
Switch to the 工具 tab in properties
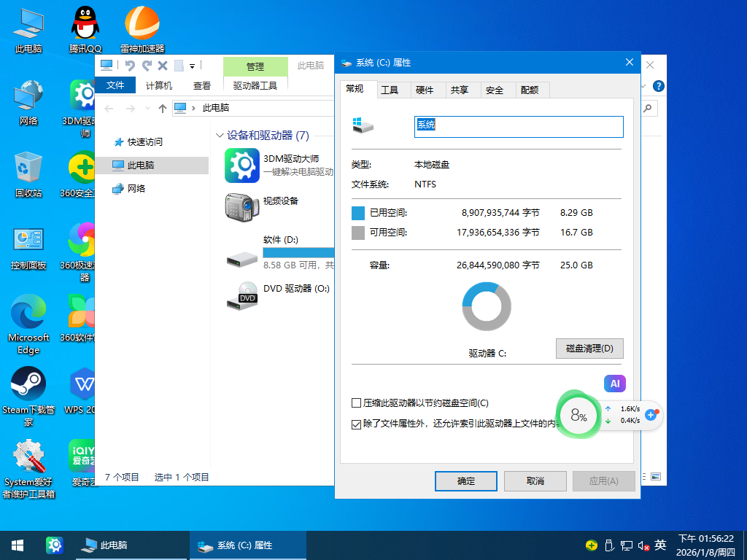click(x=390, y=90)
